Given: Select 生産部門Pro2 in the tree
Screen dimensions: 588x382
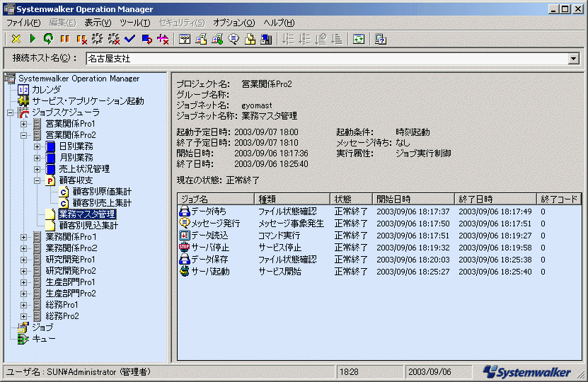Looking at the screenshot, I should [x=71, y=294].
